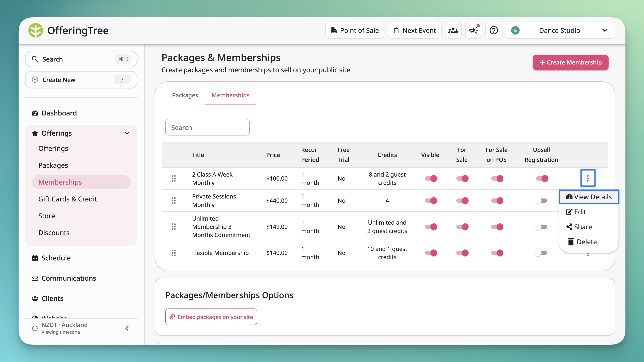The height and width of the screenshot is (362, 644).
Task: Click the Create Membership button
Action: pyautogui.click(x=570, y=62)
